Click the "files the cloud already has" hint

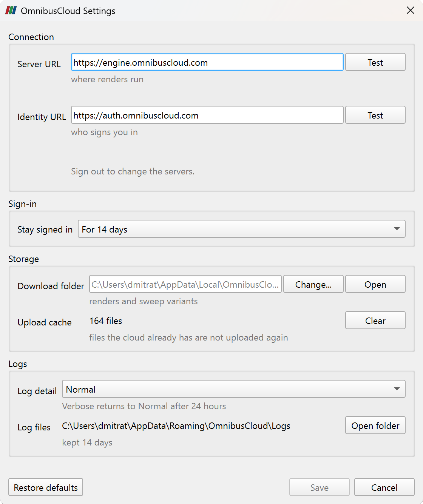pyautogui.click(x=188, y=338)
